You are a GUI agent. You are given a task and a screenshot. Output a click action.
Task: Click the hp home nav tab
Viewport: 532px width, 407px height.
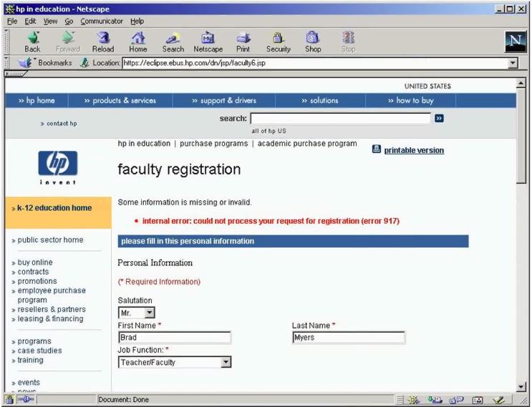[x=37, y=100]
